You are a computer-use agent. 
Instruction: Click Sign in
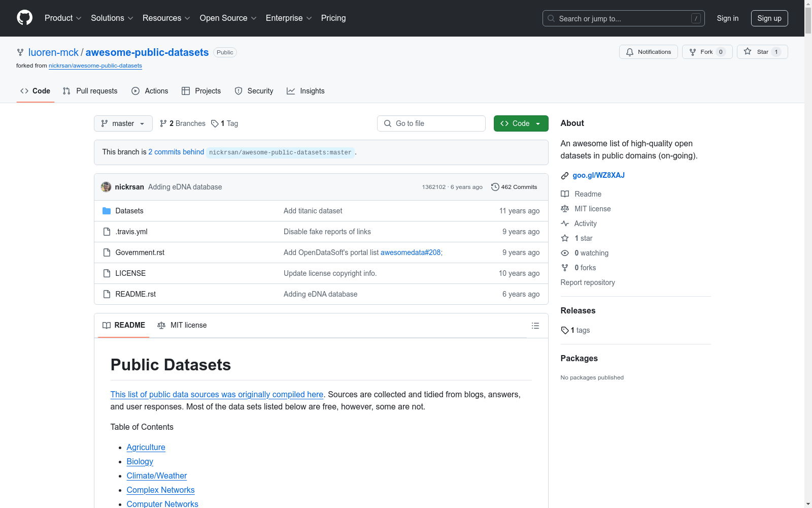728,18
